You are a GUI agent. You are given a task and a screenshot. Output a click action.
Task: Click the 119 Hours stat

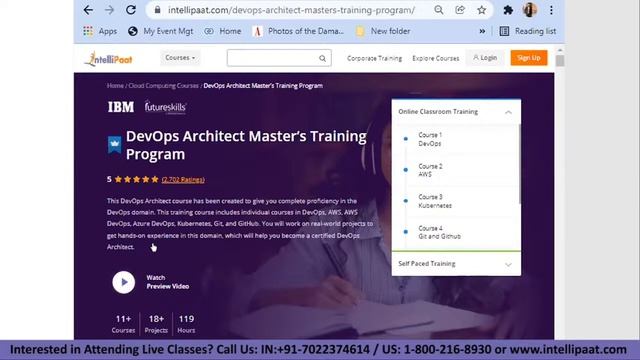coord(186,324)
